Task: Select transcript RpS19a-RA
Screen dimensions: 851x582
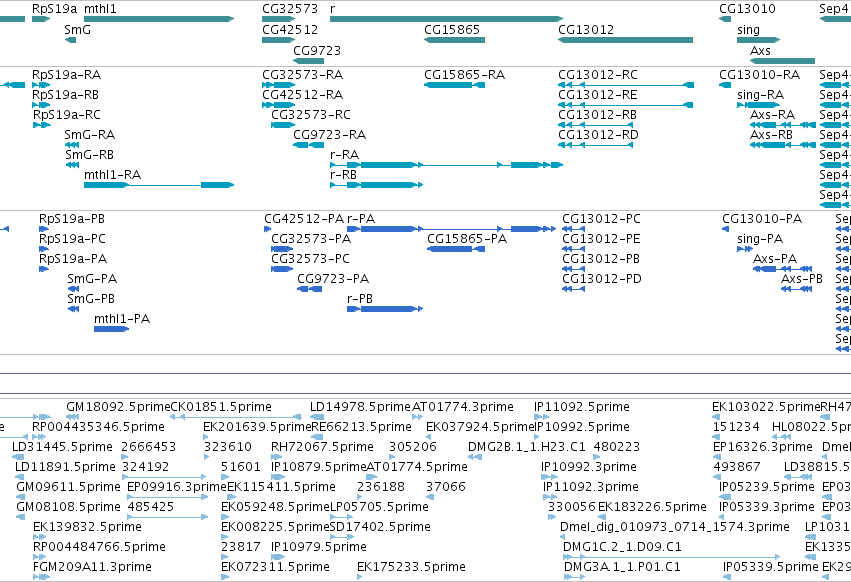Action: click(x=41, y=85)
